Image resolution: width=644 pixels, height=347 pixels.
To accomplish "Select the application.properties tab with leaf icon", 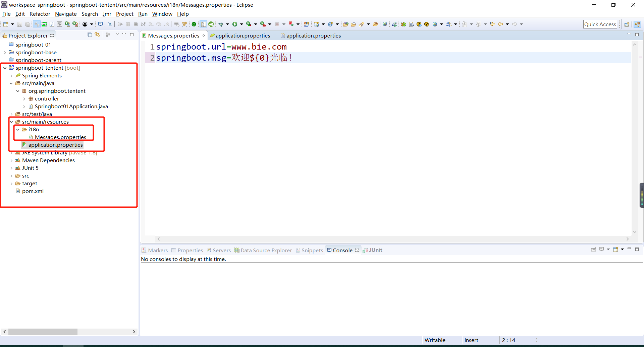I will point(240,36).
